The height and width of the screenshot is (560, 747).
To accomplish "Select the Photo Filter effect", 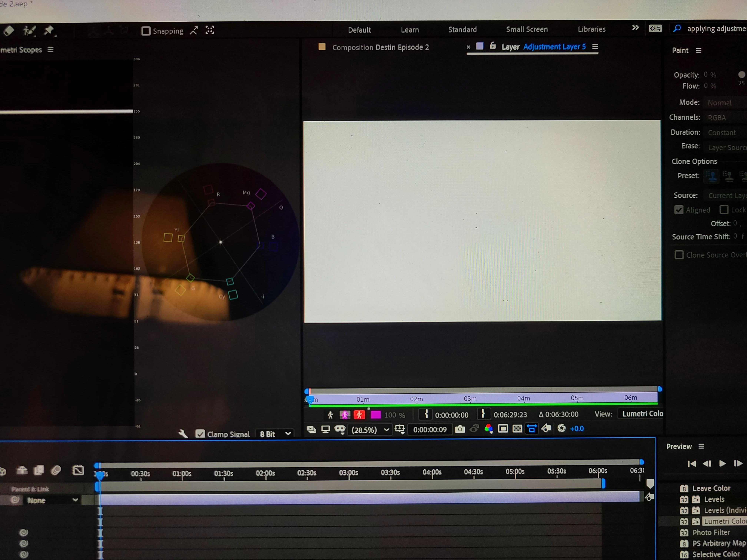I will (711, 532).
